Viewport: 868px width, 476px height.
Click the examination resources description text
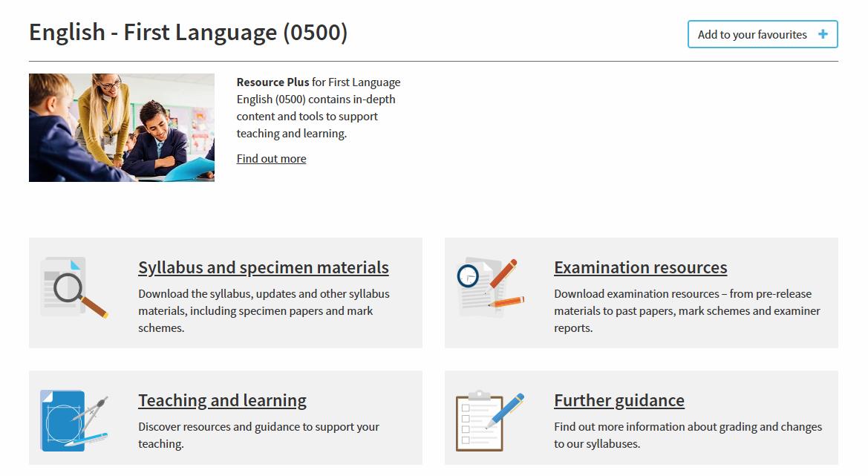tap(687, 310)
